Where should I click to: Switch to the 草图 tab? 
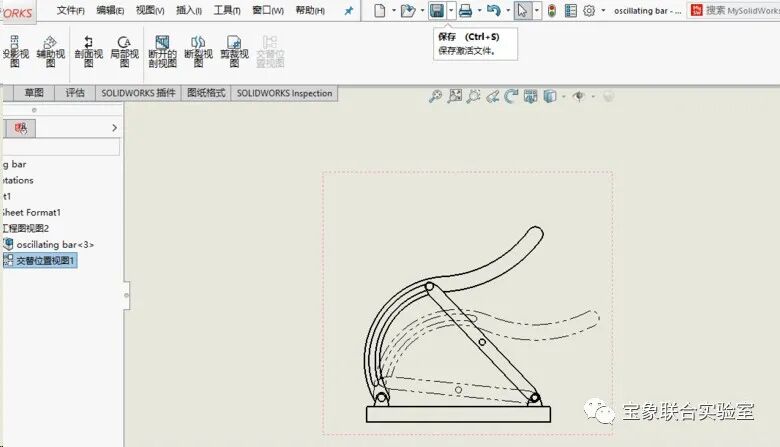(34, 93)
